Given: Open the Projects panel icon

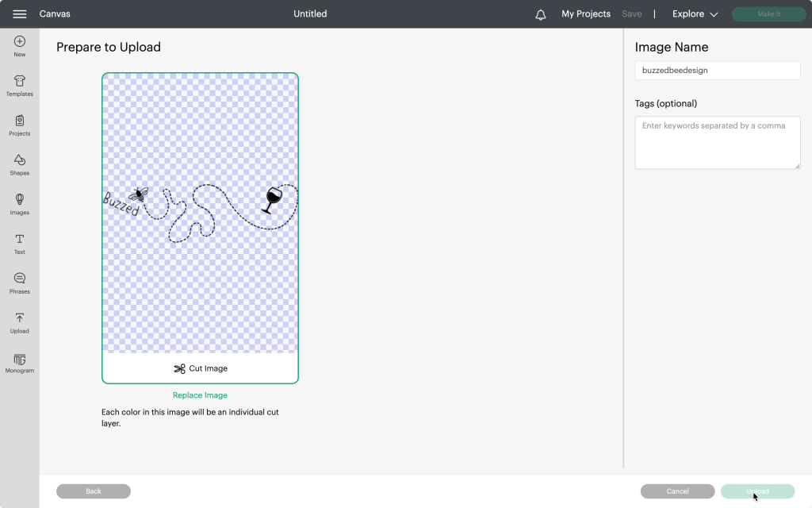Looking at the screenshot, I should pyautogui.click(x=20, y=121).
